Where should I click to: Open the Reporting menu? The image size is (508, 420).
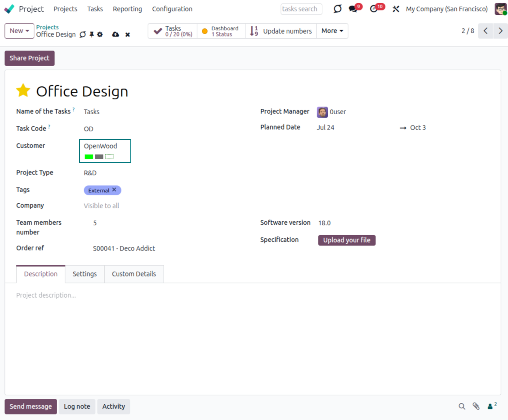127,9
